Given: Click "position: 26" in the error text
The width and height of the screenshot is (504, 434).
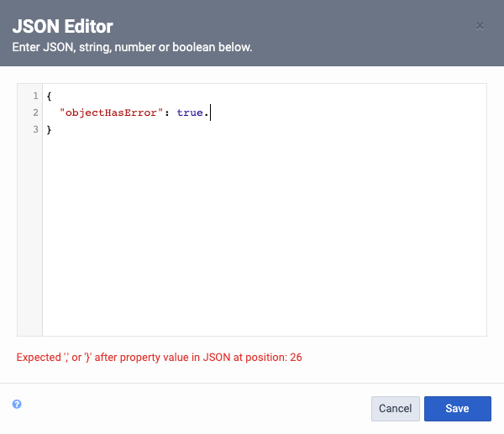Looking at the screenshot, I should 274,358.
